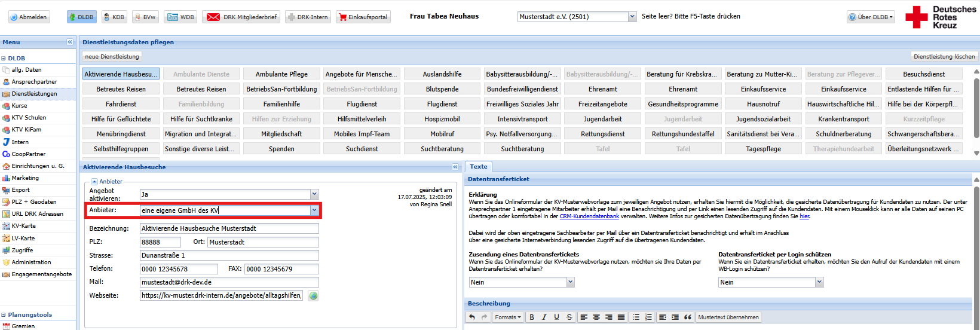Click the blockquote icon in the editor toolbar
Image resolution: width=980 pixels, height=330 pixels.
(x=688, y=317)
